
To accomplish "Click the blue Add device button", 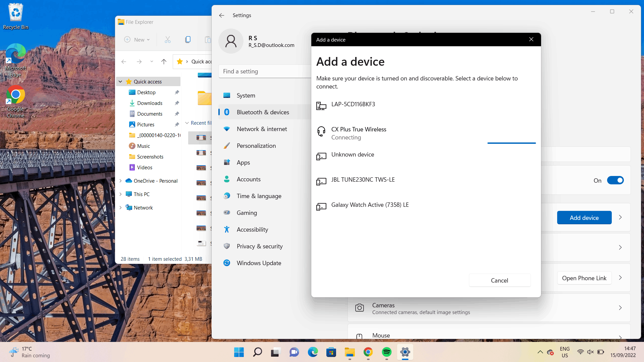I will click(584, 218).
